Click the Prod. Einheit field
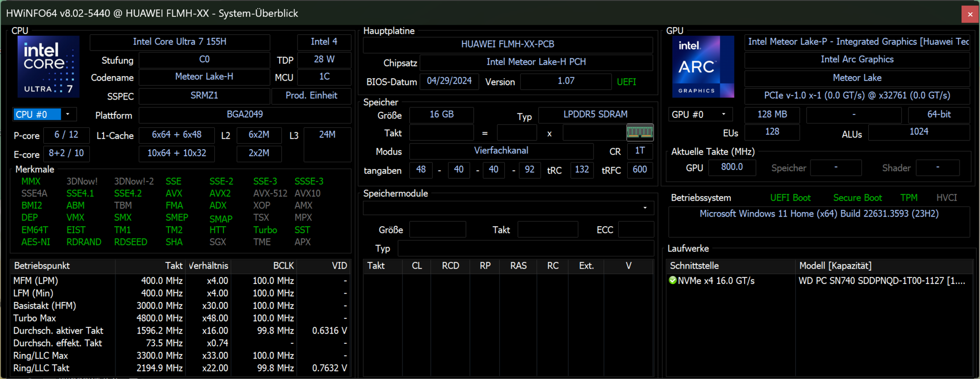The height and width of the screenshot is (379, 980). tap(311, 96)
